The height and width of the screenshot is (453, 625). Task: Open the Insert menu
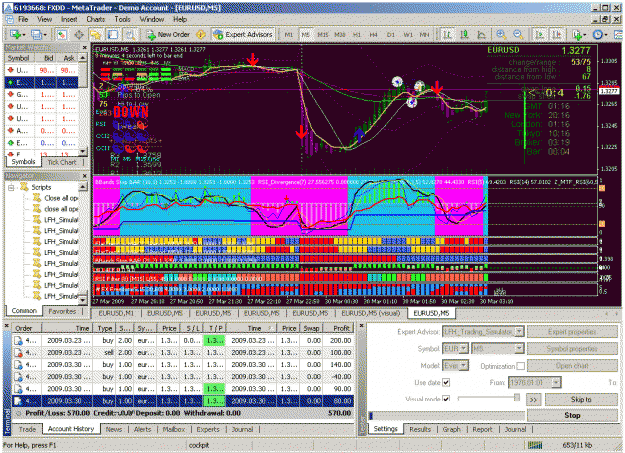click(x=69, y=19)
